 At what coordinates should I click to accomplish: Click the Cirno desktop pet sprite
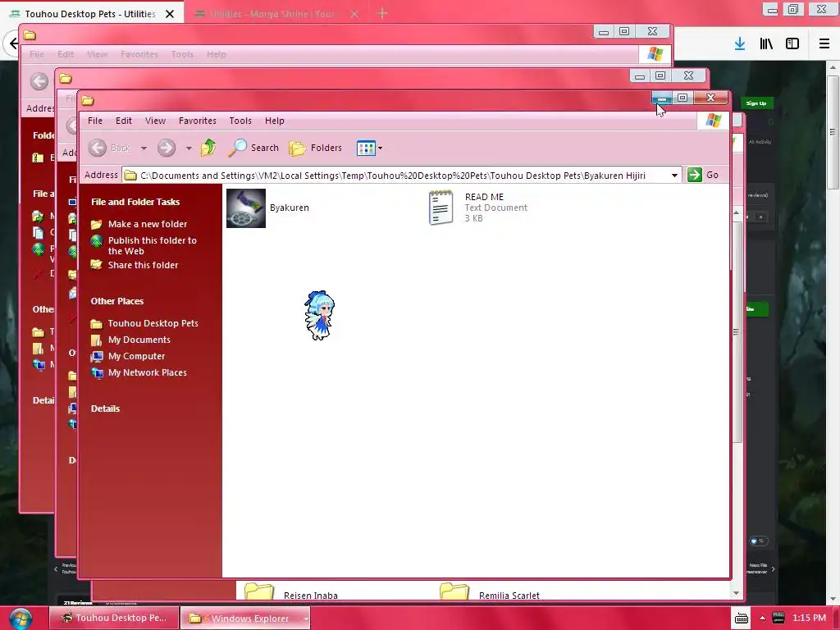click(x=320, y=316)
